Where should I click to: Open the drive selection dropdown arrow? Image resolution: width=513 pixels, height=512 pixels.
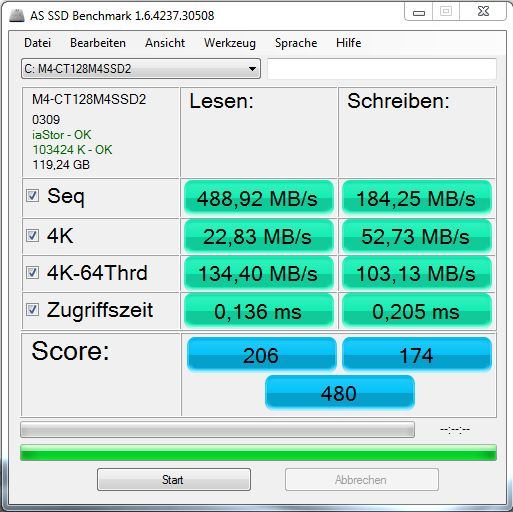252,69
